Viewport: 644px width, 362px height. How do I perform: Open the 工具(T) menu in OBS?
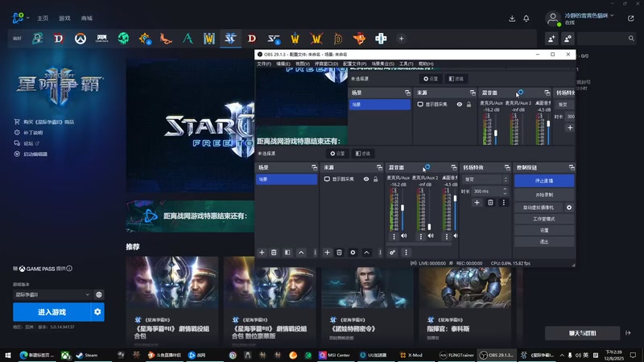(x=406, y=64)
